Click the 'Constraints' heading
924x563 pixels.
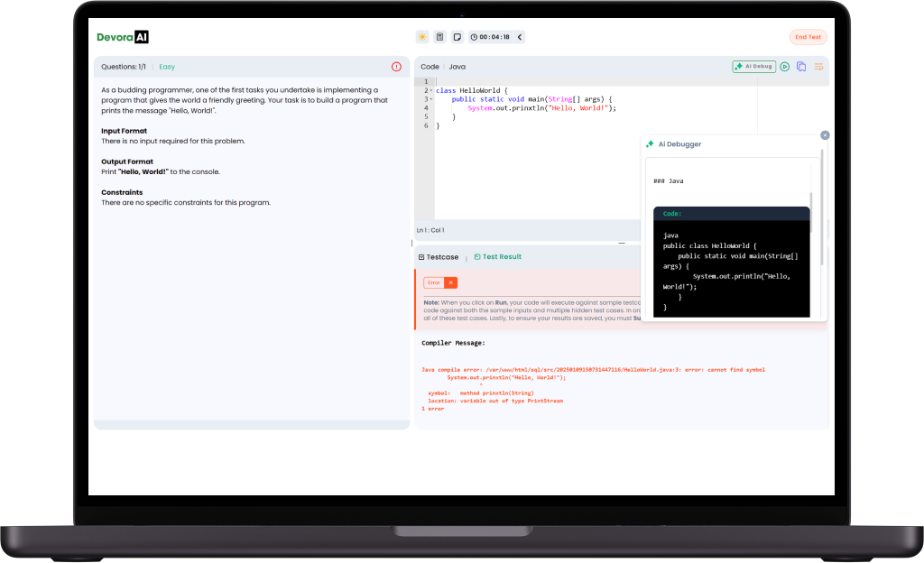coord(122,192)
